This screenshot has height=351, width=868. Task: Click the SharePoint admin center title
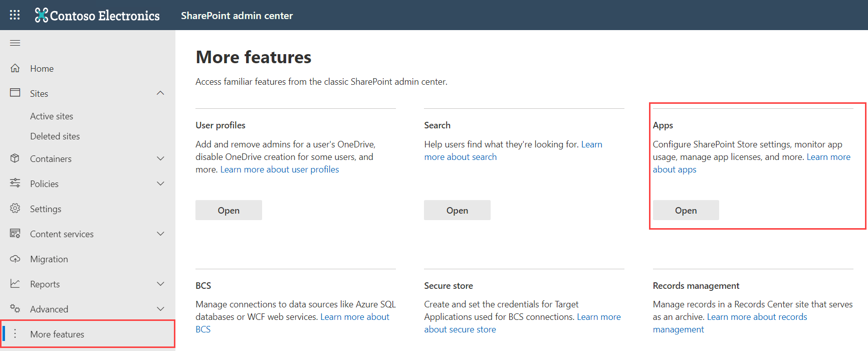[237, 16]
